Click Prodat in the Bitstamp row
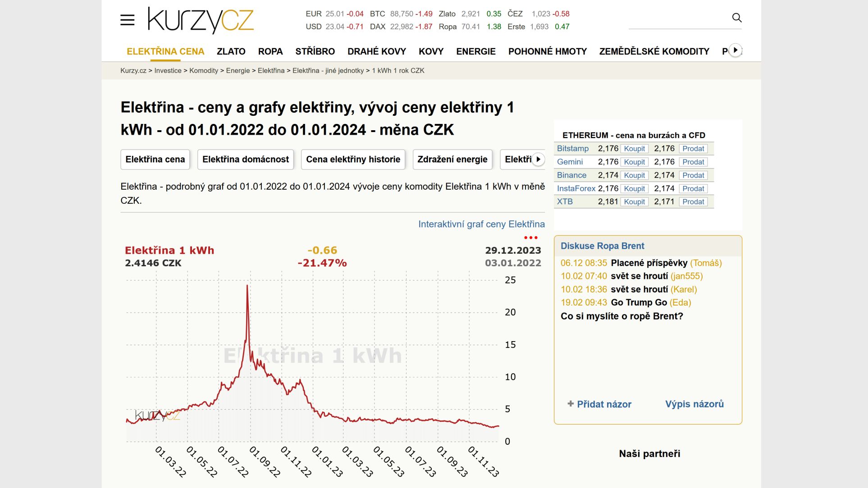Screen dimensions: 868x488 [x=693, y=149]
